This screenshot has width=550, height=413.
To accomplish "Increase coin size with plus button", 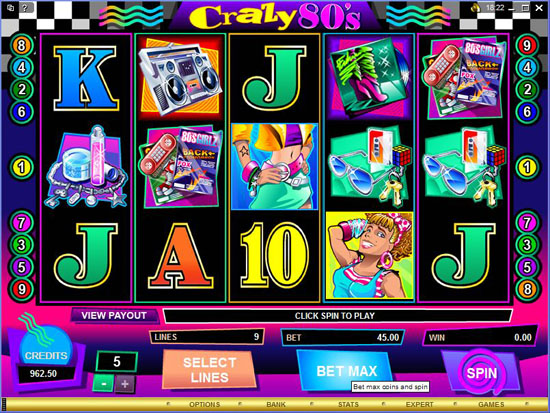I will click(125, 384).
